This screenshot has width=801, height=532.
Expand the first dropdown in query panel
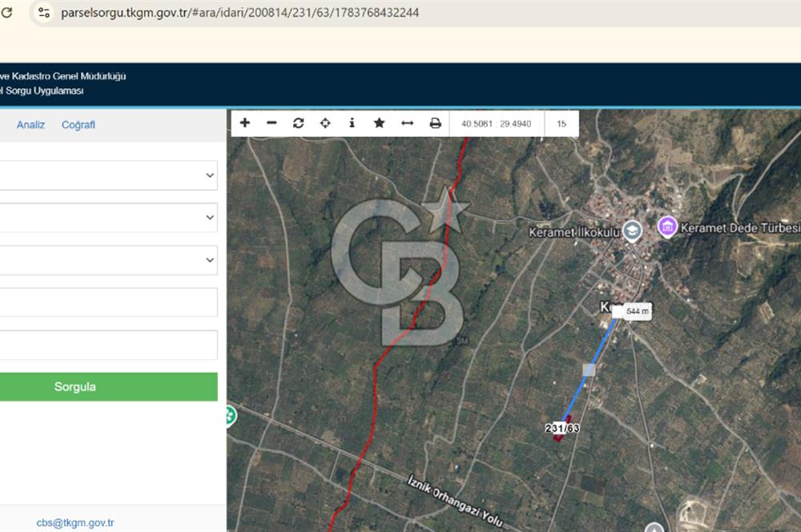click(x=109, y=175)
